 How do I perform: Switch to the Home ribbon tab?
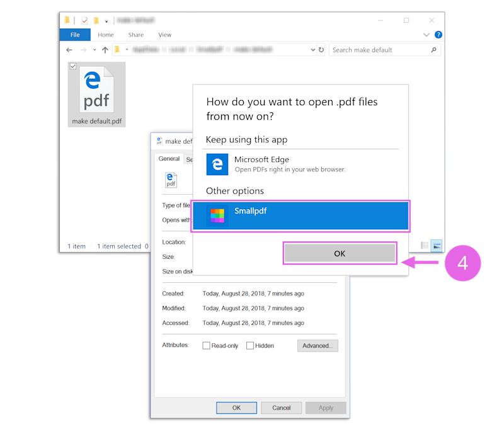pyautogui.click(x=106, y=35)
